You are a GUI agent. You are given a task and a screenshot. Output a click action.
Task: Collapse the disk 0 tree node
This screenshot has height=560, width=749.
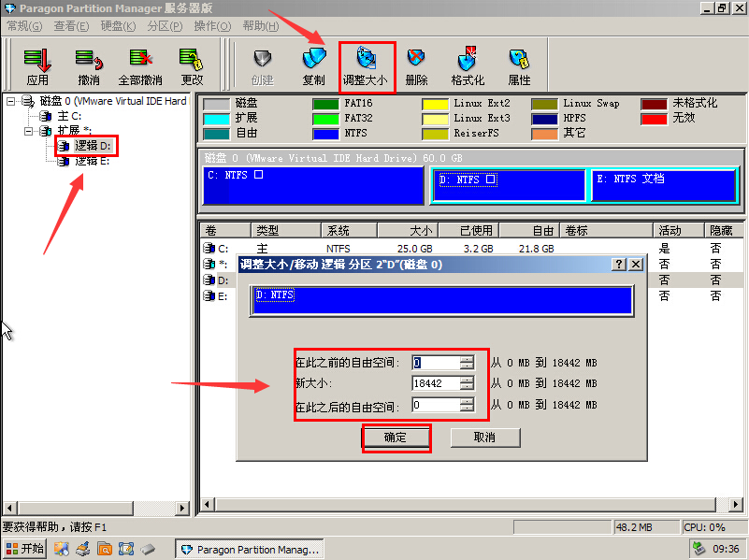point(11,101)
